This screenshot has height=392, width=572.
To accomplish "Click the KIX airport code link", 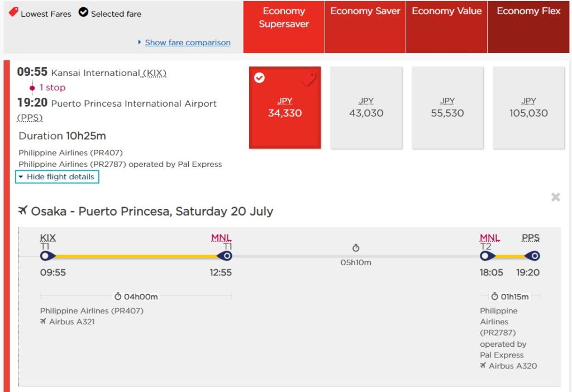I will (x=155, y=73).
